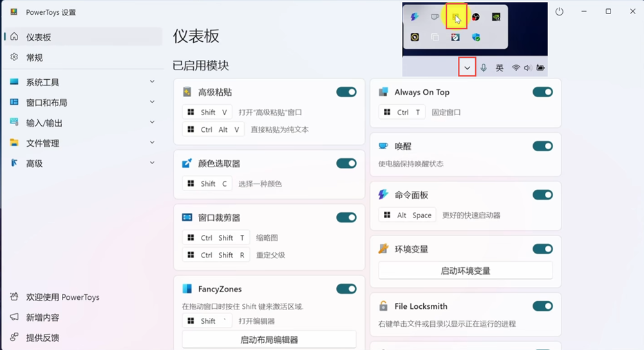This screenshot has width=644, height=350.
Task: Click the 使电脑保持唤醒状态 description
Action: pos(411,163)
